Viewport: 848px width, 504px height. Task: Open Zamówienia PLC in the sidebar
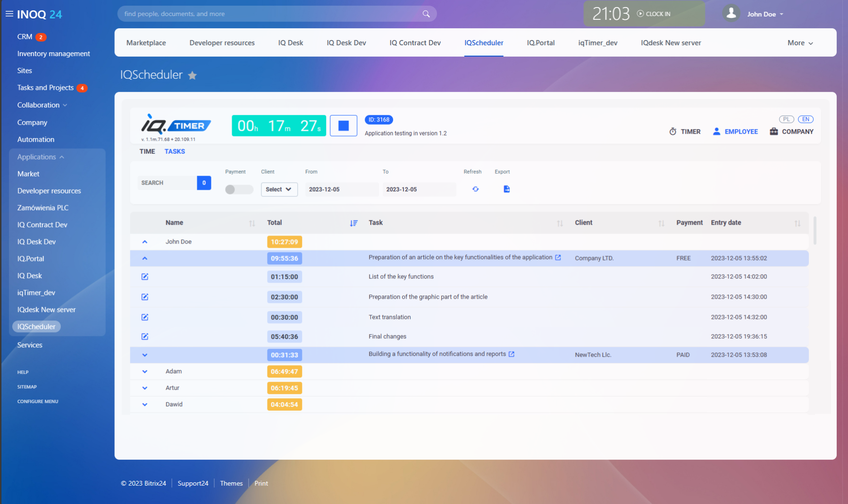click(43, 208)
